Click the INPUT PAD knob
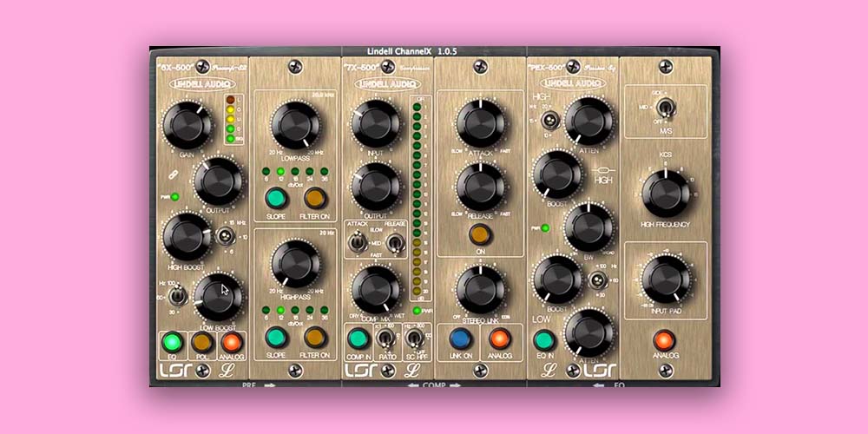This screenshot has height=434, width=868. 666,279
